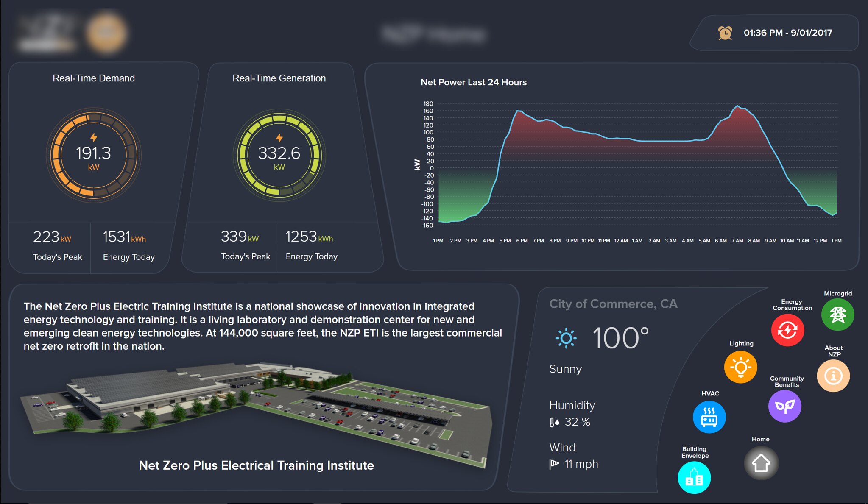Select the About NZP info icon

click(833, 376)
